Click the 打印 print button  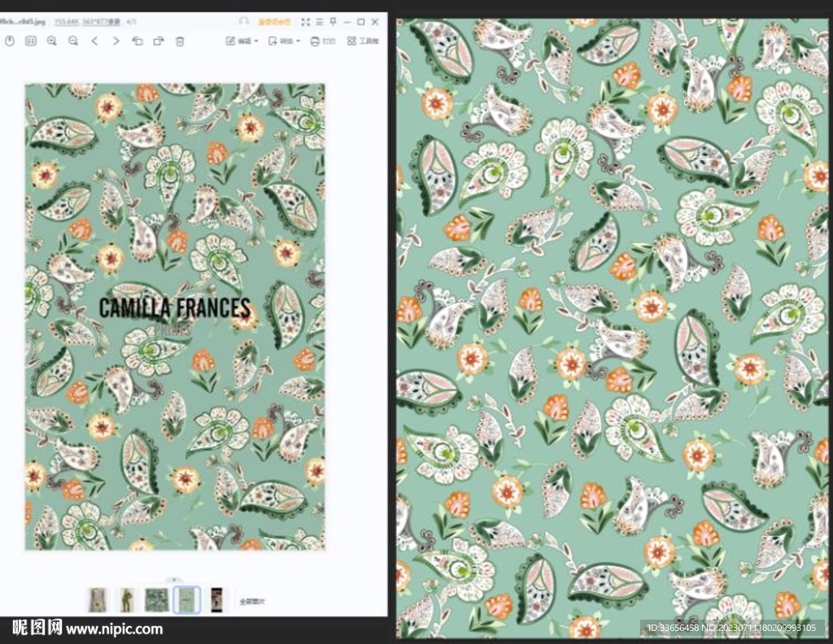pos(323,41)
